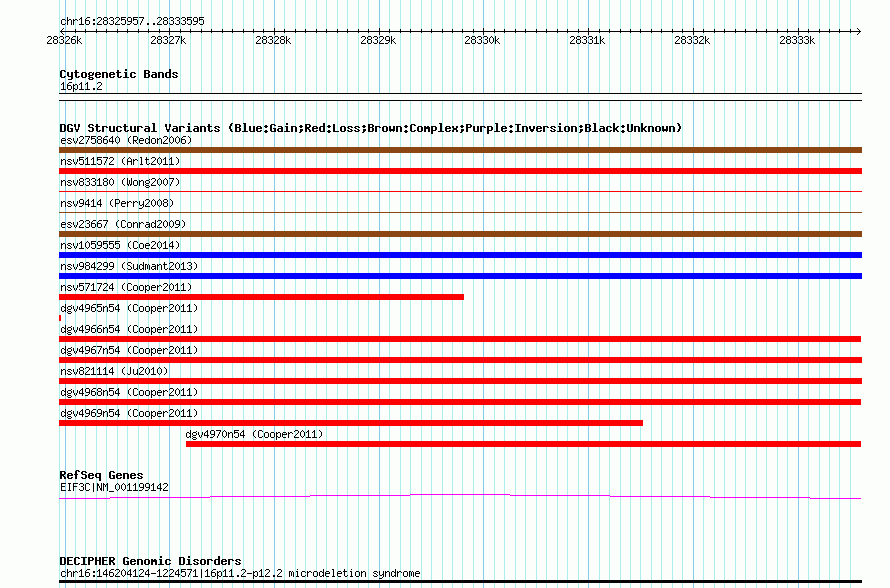Click the red dgv4968n54 loss bar

(x=460, y=402)
